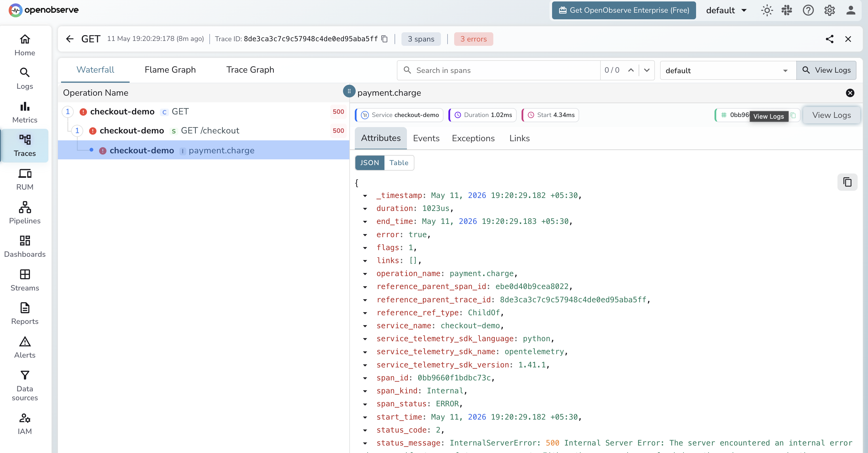
Task: Click the panel resize handle icon
Action: coord(349,91)
